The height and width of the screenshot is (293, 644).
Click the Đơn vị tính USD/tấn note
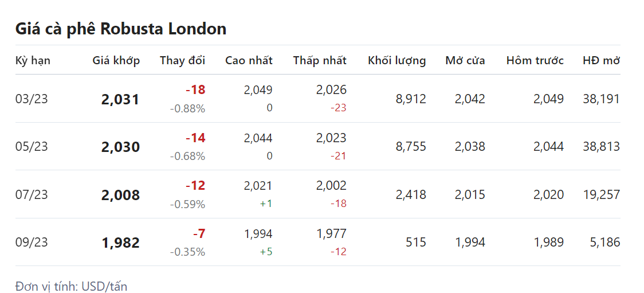71,286
